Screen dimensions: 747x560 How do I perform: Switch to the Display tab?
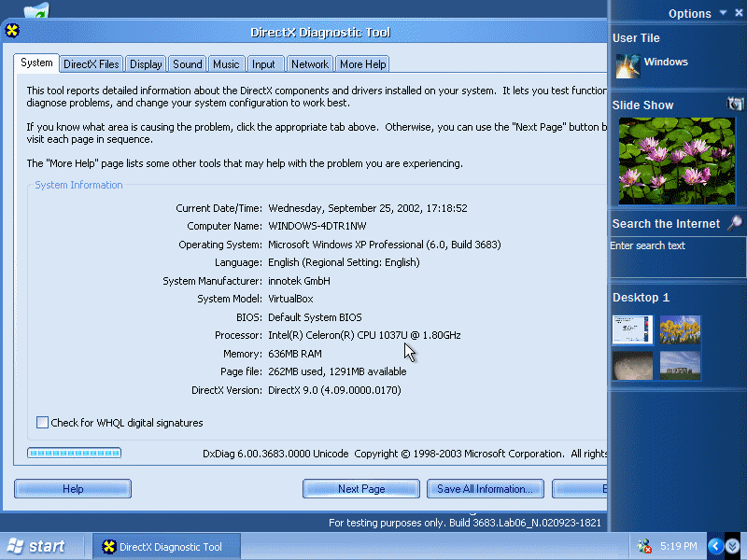tap(146, 64)
